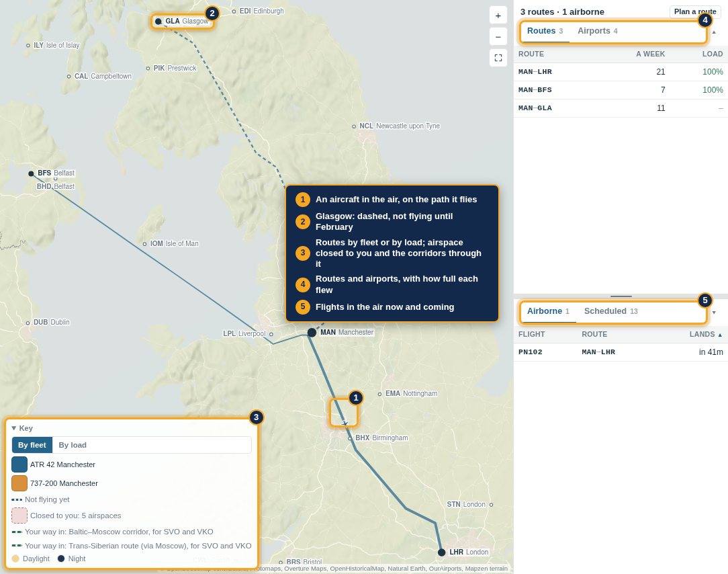Viewport: 728px width, 574px height.
Task: Open the Scheduled tab
Action: click(610, 311)
